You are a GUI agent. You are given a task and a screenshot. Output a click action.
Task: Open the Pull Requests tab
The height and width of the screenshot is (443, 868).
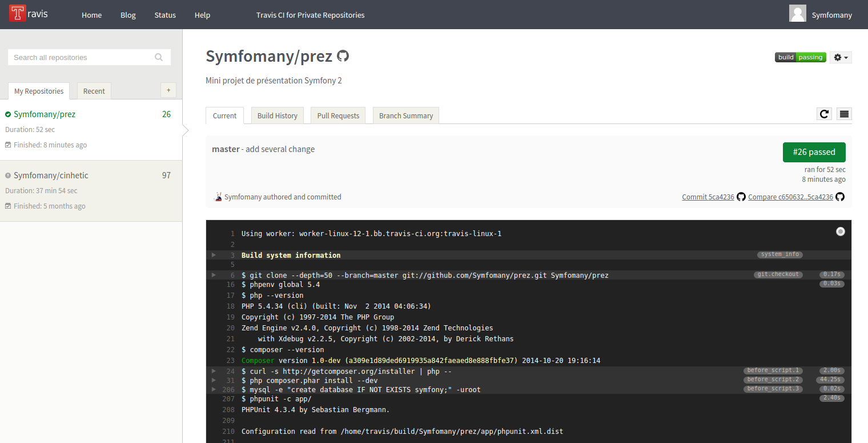pyautogui.click(x=338, y=115)
